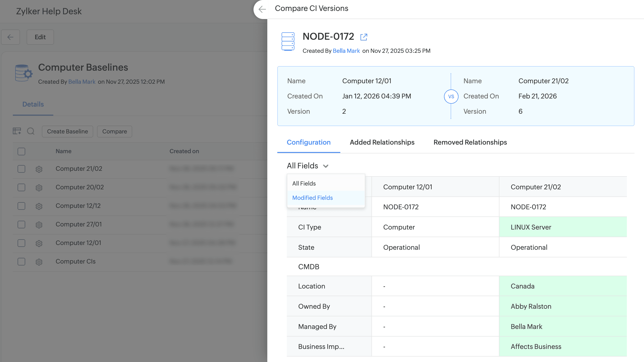Choose Modified Fields from dropdown list

pyautogui.click(x=312, y=198)
